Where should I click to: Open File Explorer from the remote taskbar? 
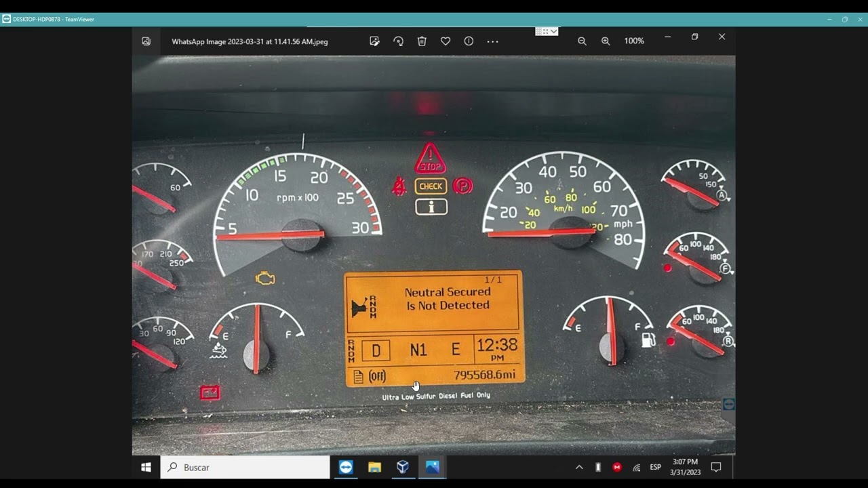(x=374, y=467)
